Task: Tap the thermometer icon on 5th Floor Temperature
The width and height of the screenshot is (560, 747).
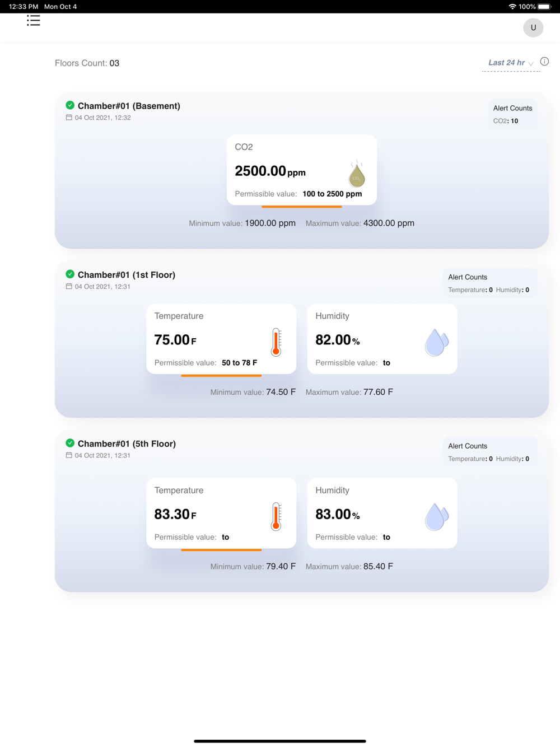Action: [276, 516]
